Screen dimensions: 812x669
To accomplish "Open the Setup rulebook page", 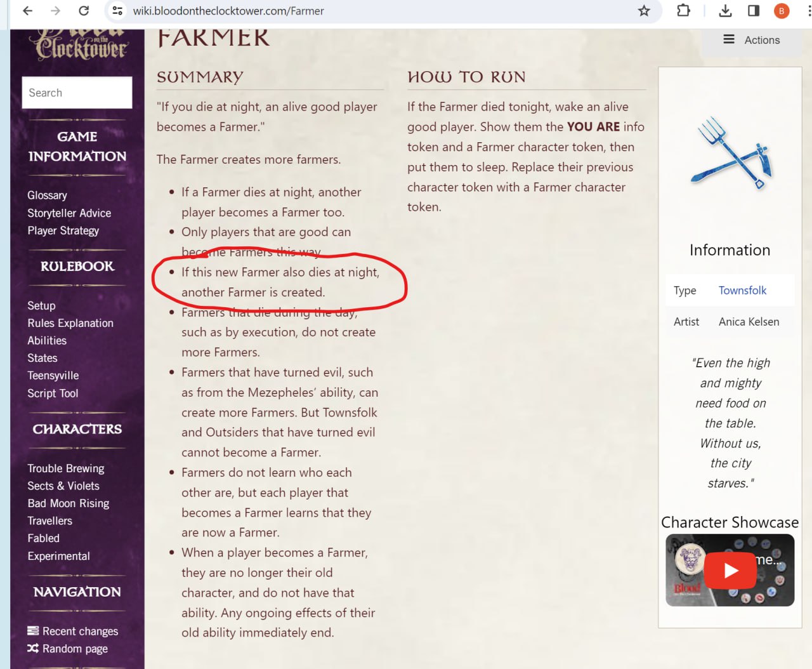I will point(41,305).
